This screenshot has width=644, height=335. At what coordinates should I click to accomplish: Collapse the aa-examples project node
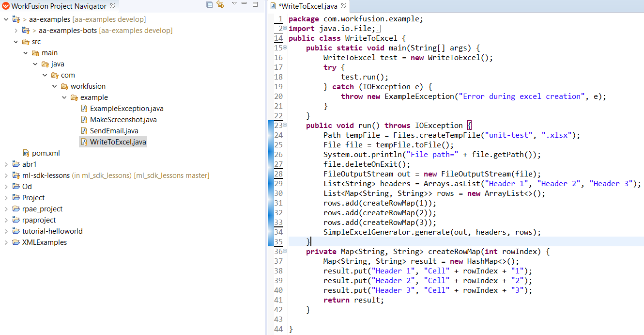tap(6, 19)
